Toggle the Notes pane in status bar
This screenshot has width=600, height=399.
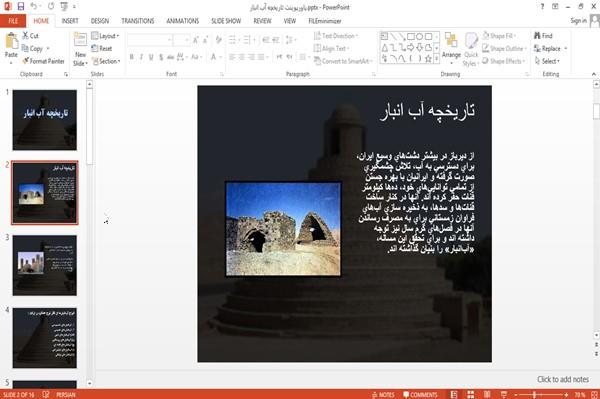[x=383, y=395]
